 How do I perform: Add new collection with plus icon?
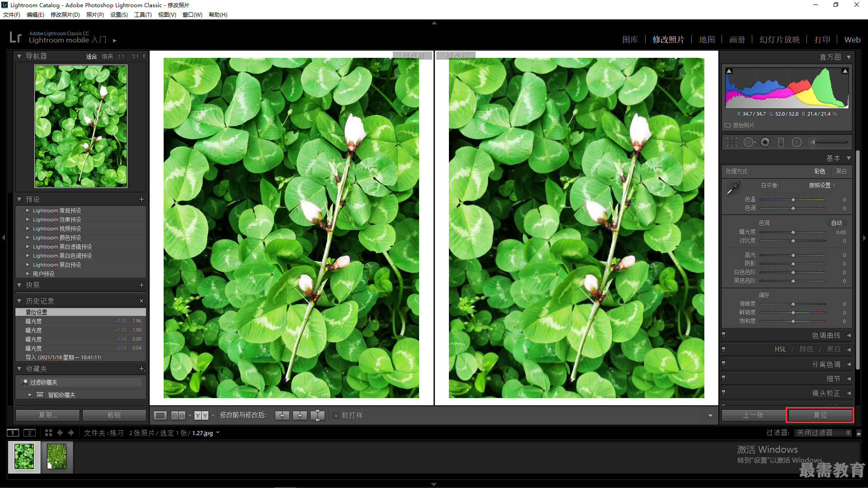click(142, 369)
